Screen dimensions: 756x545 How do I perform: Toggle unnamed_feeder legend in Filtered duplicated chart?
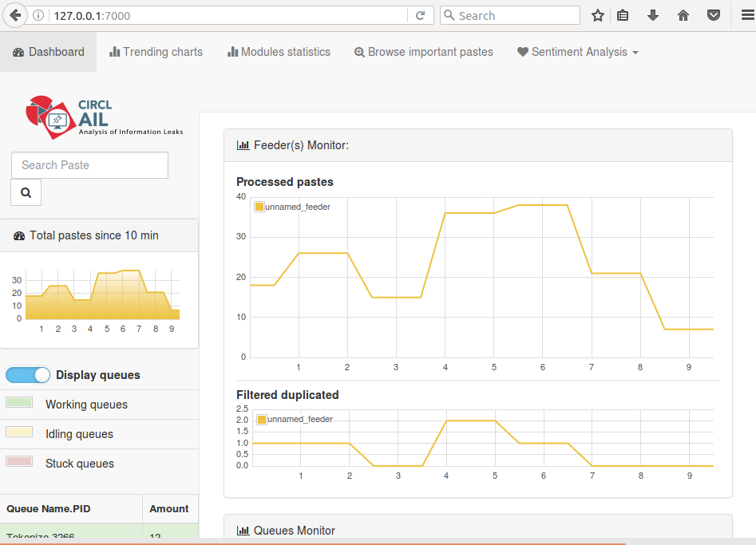pos(295,419)
